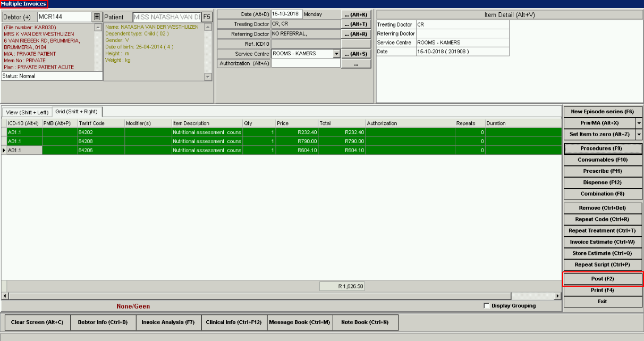644x341 pixels.
Task: Enable the Display Grouping checkbox
Action: [x=487, y=306]
